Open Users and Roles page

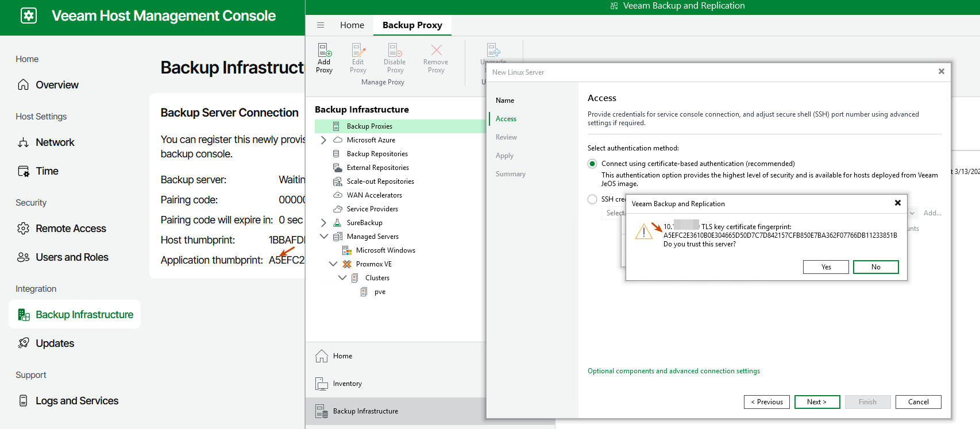point(63,257)
